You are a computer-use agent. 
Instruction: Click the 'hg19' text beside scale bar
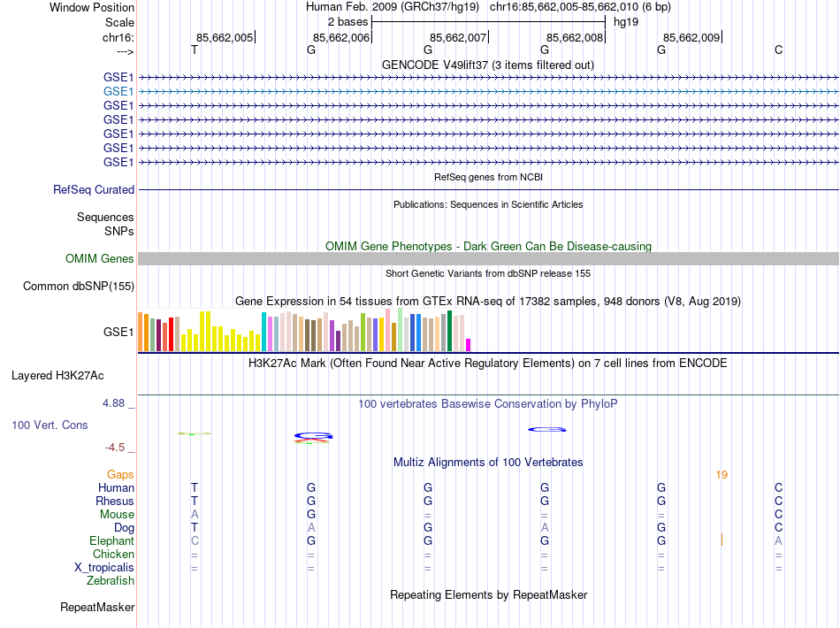click(x=626, y=22)
